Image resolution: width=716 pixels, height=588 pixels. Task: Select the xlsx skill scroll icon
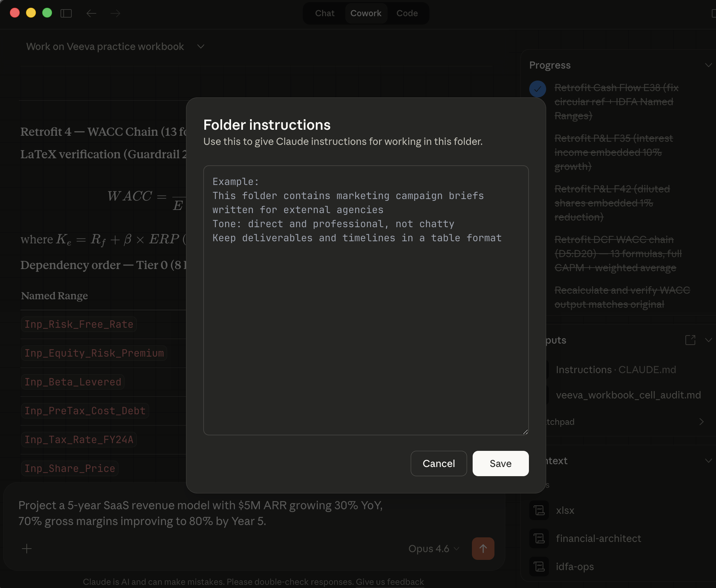pos(539,510)
